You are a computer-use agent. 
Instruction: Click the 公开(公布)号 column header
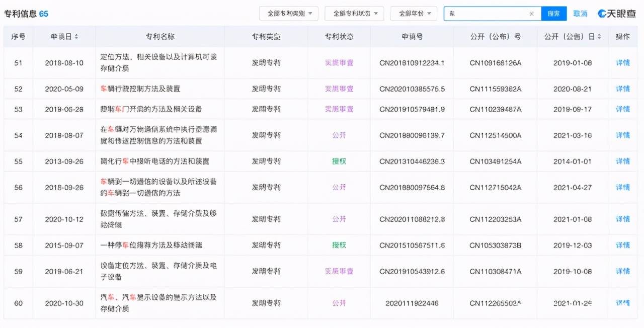coord(496,37)
